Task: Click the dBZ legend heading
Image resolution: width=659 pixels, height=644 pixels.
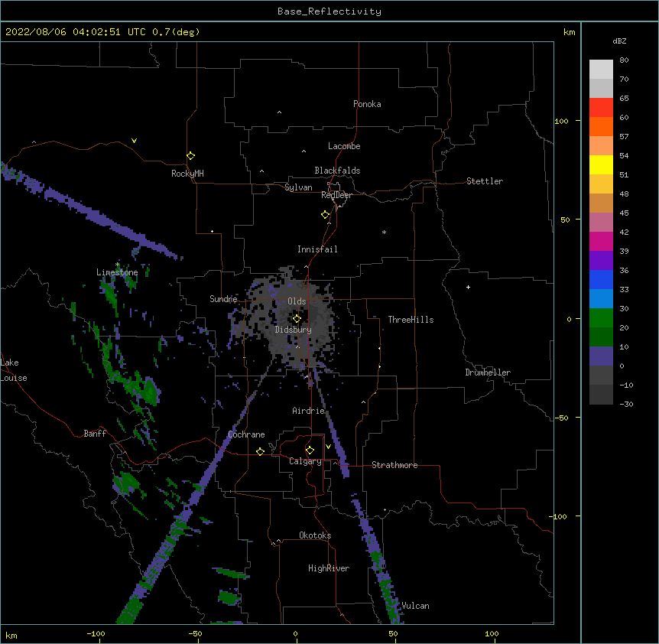Action: pyautogui.click(x=619, y=41)
